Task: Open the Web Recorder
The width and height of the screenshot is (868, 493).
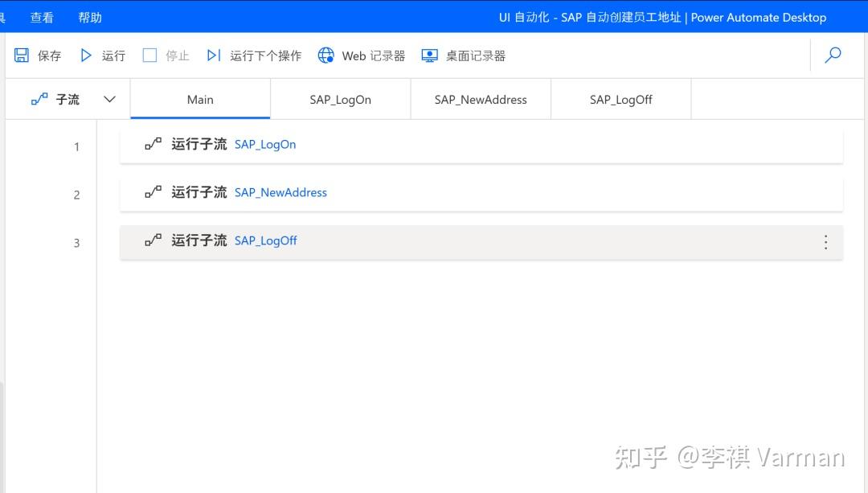Action: (x=326, y=55)
